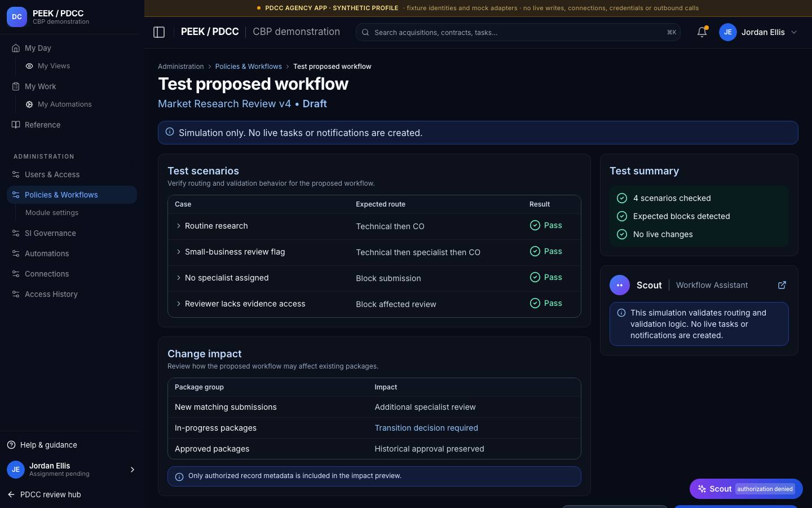Expand the Routine research scenario row
Viewport: 812px width, 508px height.
click(179, 226)
